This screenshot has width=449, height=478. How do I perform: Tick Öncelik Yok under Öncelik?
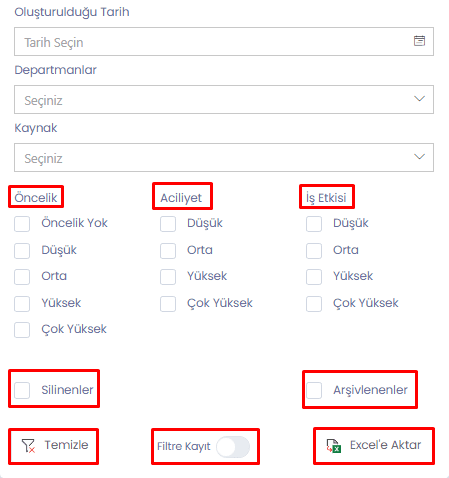tap(22, 224)
